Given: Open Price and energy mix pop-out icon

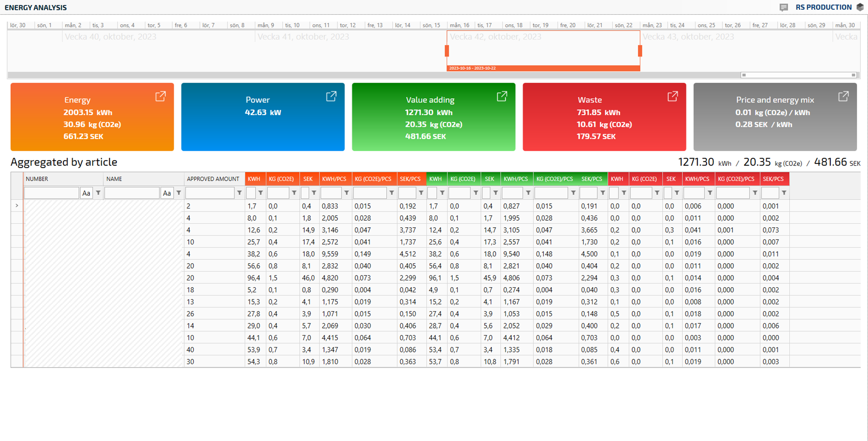Looking at the screenshot, I should click(x=843, y=96).
